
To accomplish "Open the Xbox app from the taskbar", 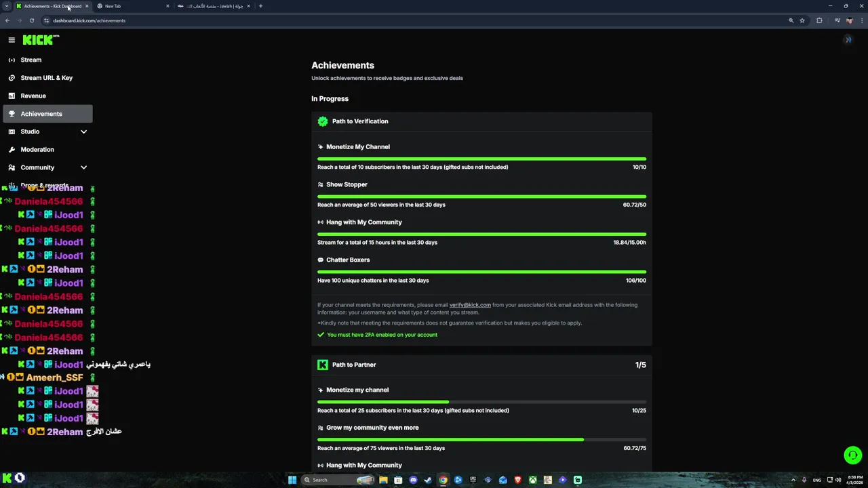I will 532,480.
